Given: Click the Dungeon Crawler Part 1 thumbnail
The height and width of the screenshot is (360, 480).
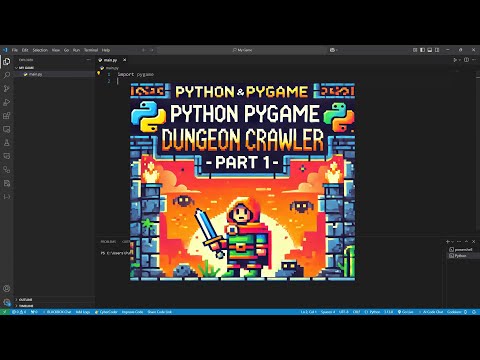Looking at the screenshot, I should point(242,182).
